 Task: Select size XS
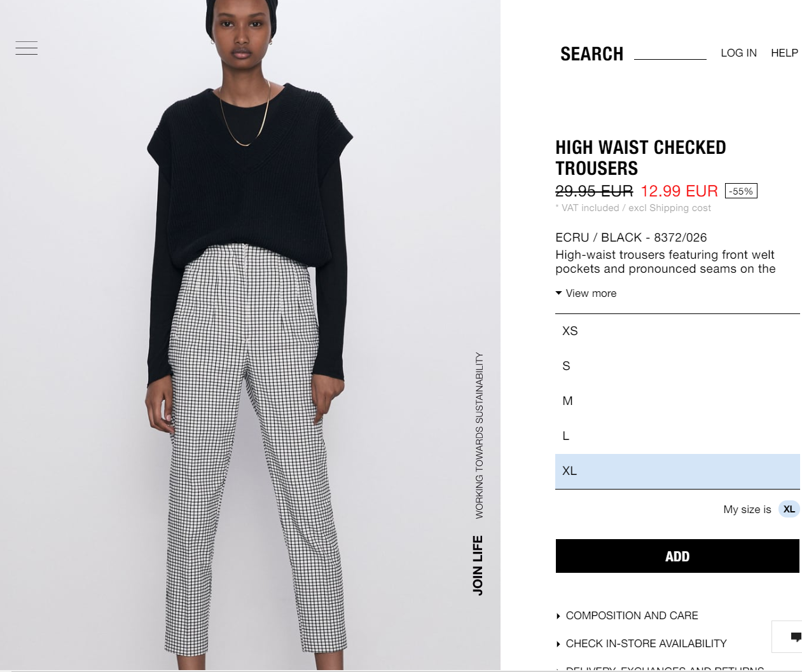(x=677, y=331)
